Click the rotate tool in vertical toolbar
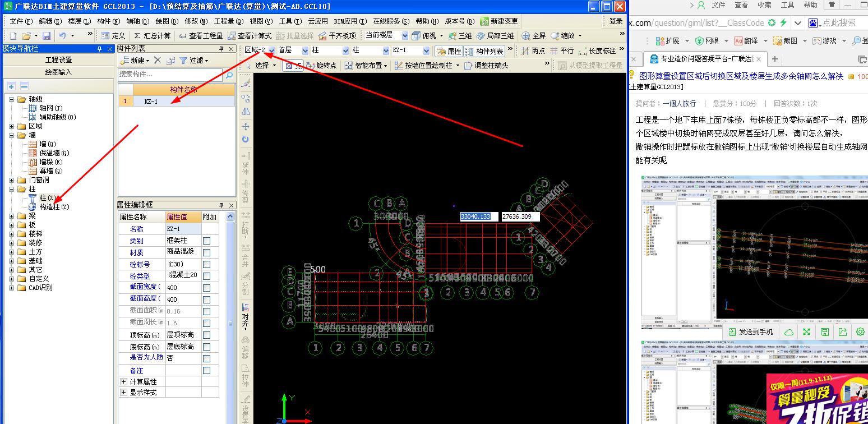The width and height of the screenshot is (868, 424). [246, 140]
